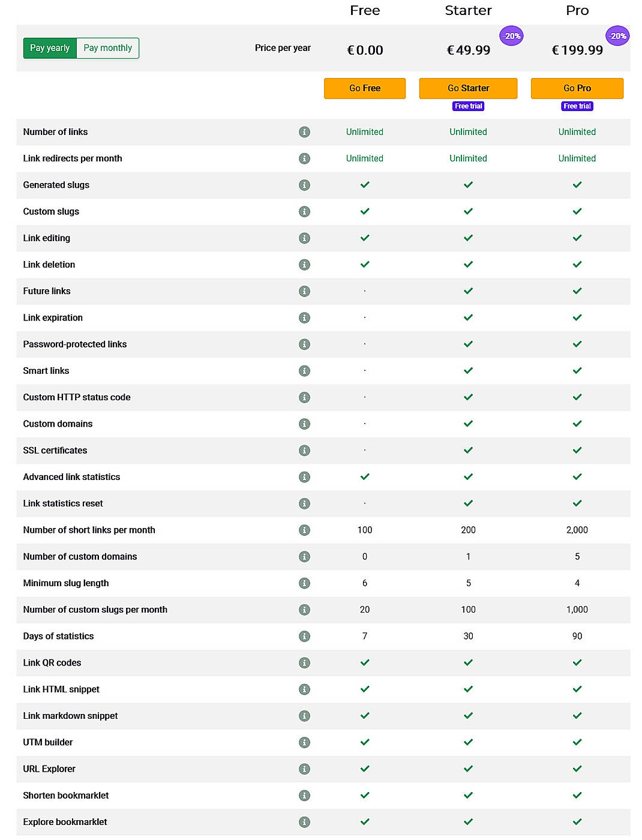The height and width of the screenshot is (840, 642).
Task: View info for Smart links feature
Action: 304,370
